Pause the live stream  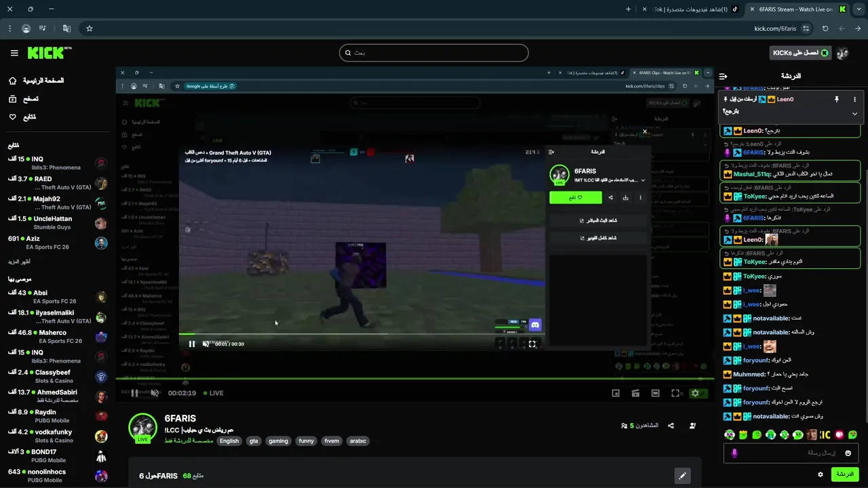(134, 393)
